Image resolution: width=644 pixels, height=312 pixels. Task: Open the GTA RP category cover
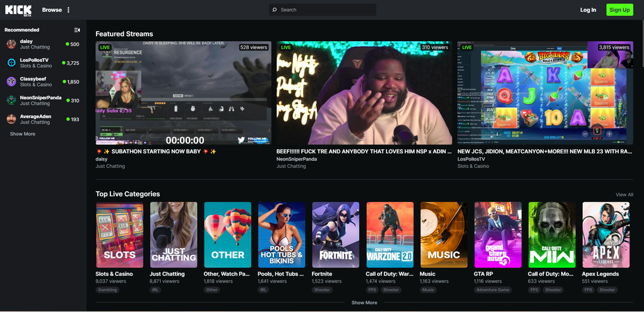(498, 235)
